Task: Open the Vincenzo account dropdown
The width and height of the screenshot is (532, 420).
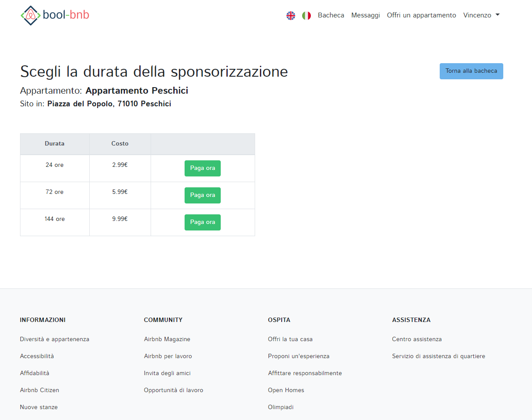Action: point(481,15)
